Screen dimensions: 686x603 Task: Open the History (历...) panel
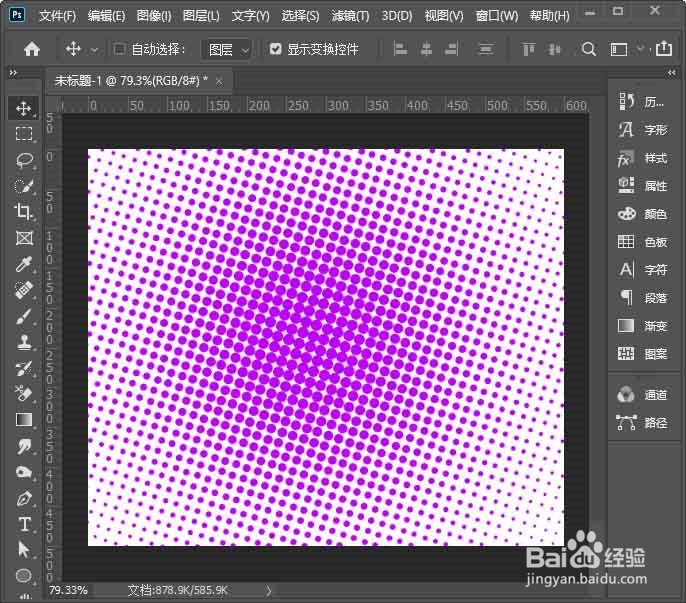642,102
